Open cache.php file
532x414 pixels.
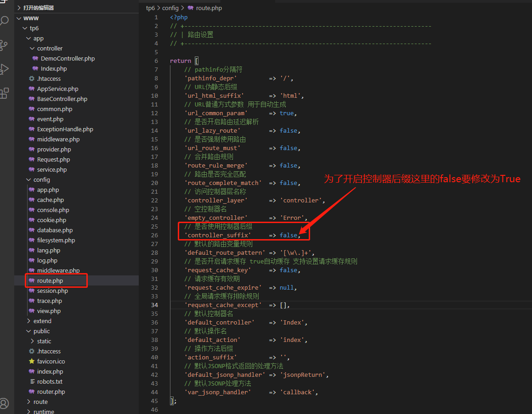(x=51, y=200)
